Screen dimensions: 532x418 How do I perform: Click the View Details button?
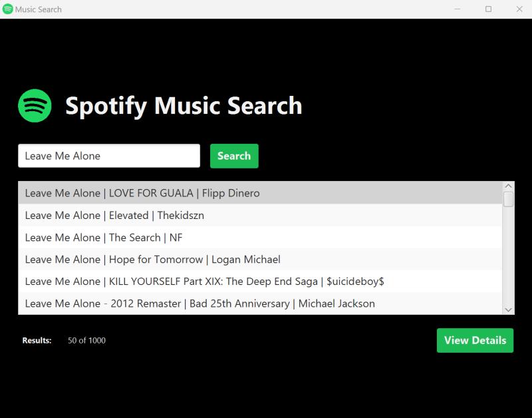click(475, 340)
